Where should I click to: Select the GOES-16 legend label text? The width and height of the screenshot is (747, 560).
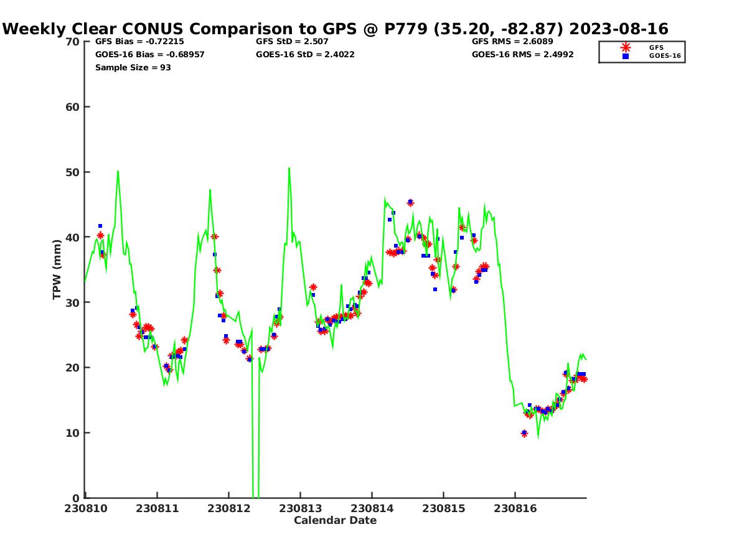point(665,56)
